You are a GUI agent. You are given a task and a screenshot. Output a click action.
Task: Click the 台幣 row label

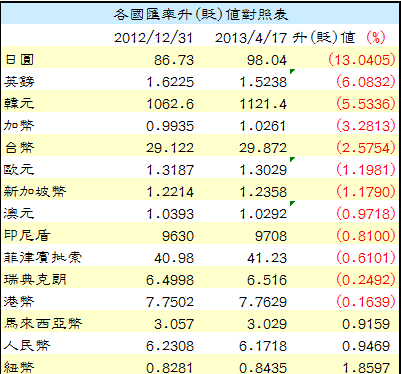(x=19, y=148)
